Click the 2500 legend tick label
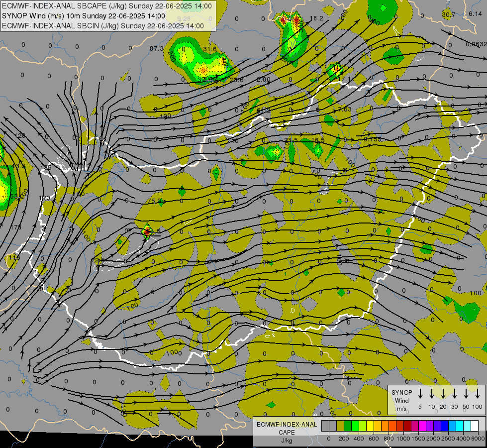 (x=448, y=439)
